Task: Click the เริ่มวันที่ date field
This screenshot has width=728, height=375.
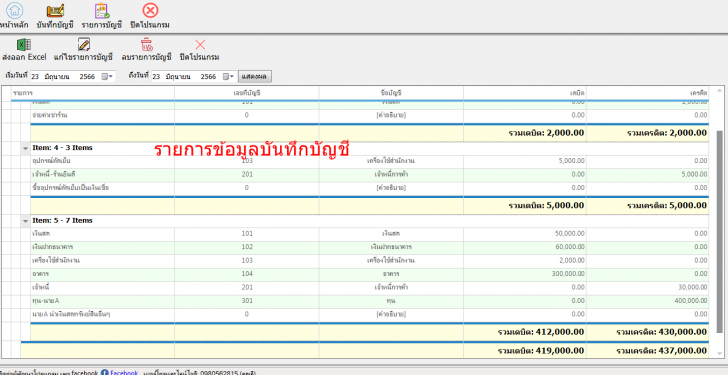Action: click(x=73, y=77)
